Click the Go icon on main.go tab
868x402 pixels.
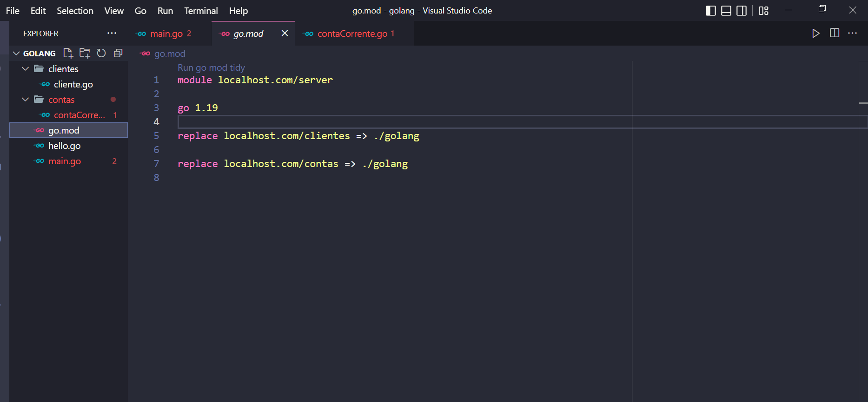click(141, 33)
